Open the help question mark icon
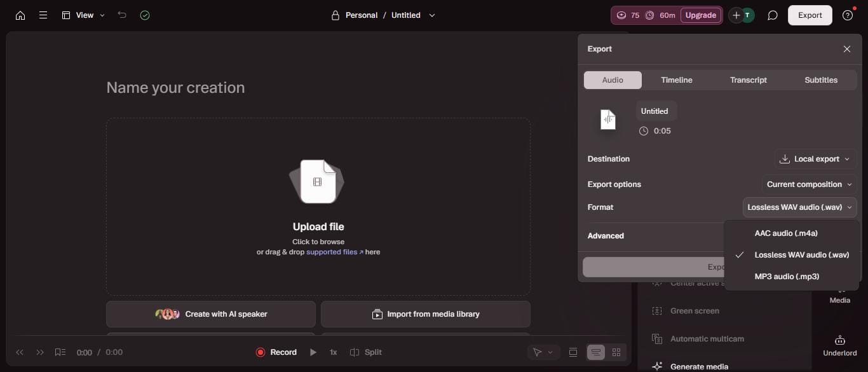The width and height of the screenshot is (868, 372). click(848, 15)
